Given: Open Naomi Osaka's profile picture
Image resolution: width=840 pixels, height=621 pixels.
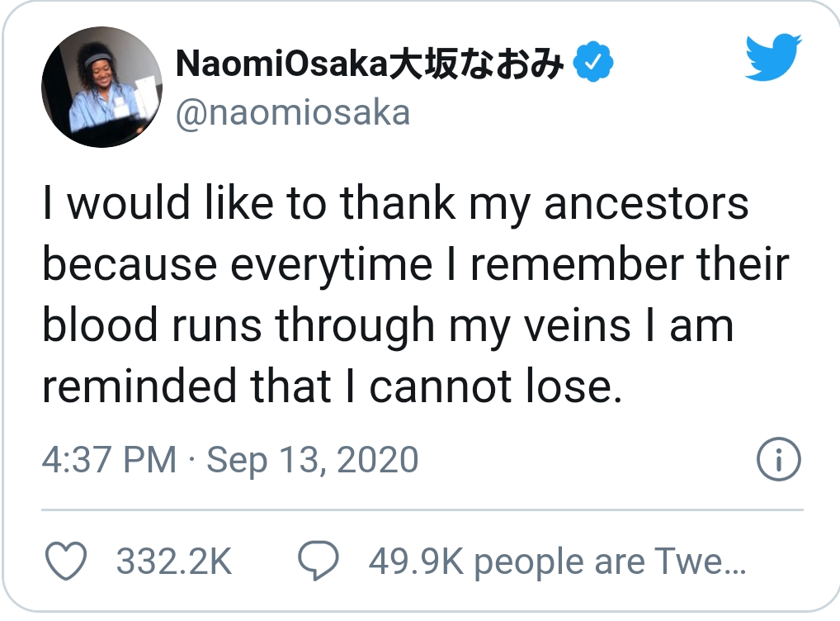Looking at the screenshot, I should coord(101,87).
